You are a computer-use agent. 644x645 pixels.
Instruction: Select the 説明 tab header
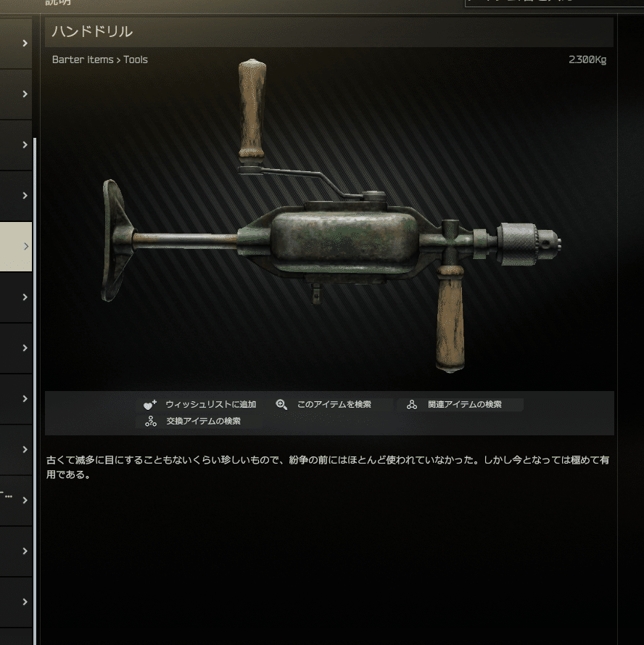coord(57,2)
